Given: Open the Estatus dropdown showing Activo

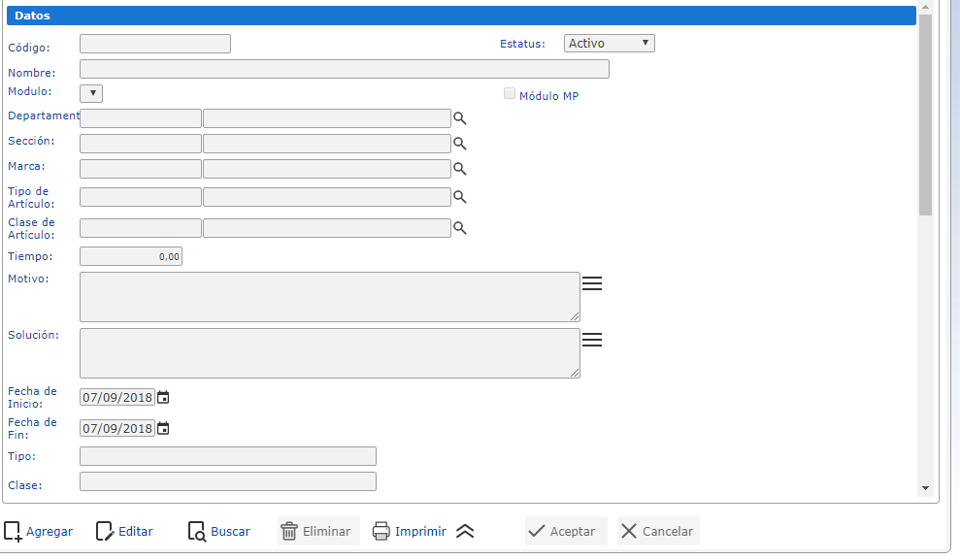Looking at the screenshot, I should 609,43.
